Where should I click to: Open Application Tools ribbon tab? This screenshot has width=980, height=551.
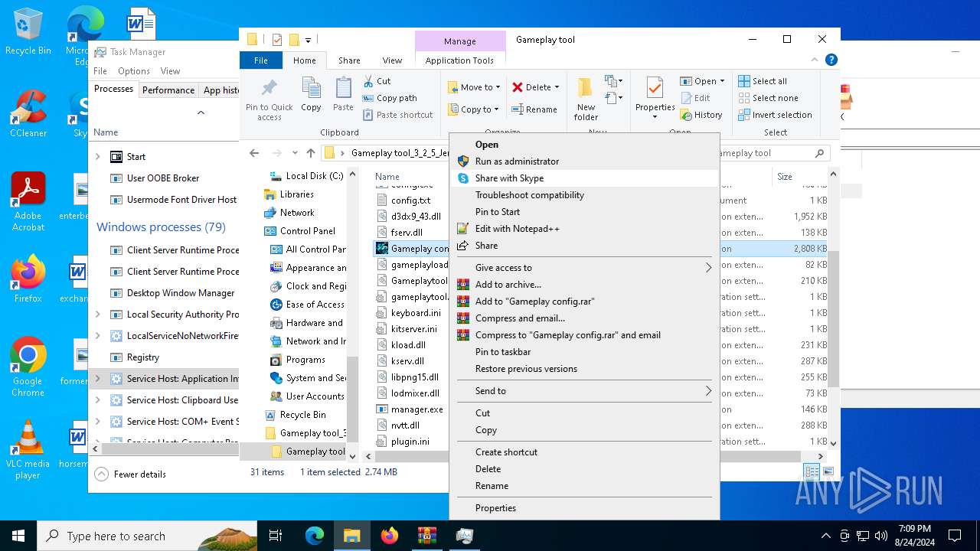tap(459, 60)
